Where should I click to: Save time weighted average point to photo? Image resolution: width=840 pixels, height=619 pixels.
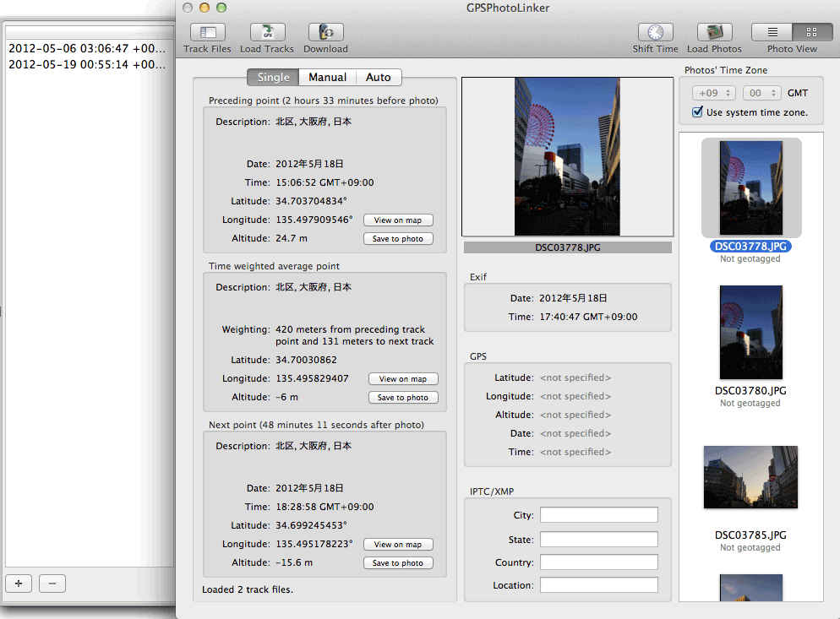[x=403, y=398]
